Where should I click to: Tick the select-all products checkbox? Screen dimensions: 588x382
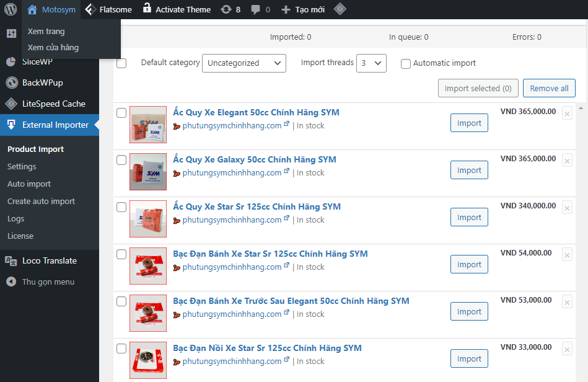click(x=121, y=63)
